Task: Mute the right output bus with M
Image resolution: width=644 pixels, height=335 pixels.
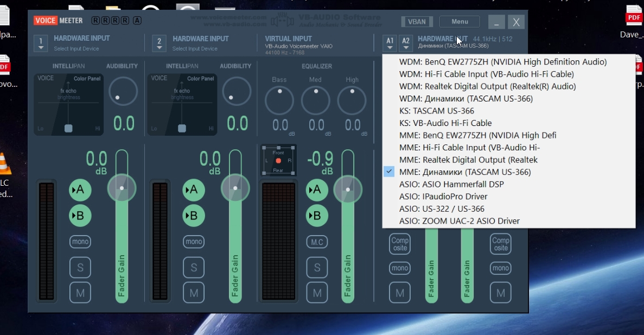Action: (501, 293)
